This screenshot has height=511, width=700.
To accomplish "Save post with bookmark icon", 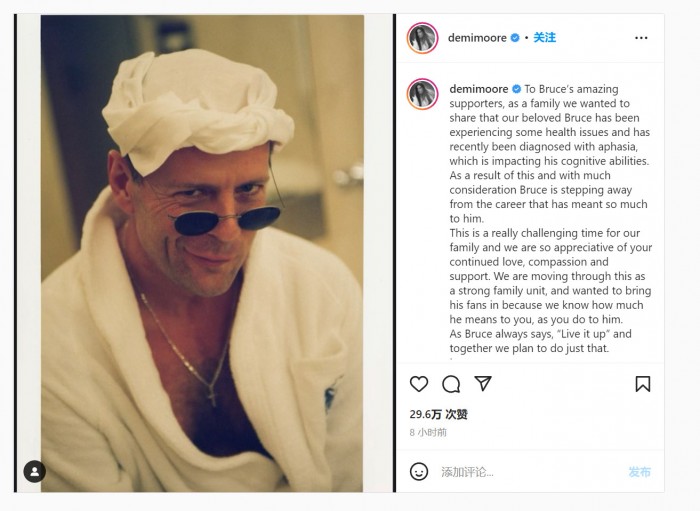I will coord(643,384).
